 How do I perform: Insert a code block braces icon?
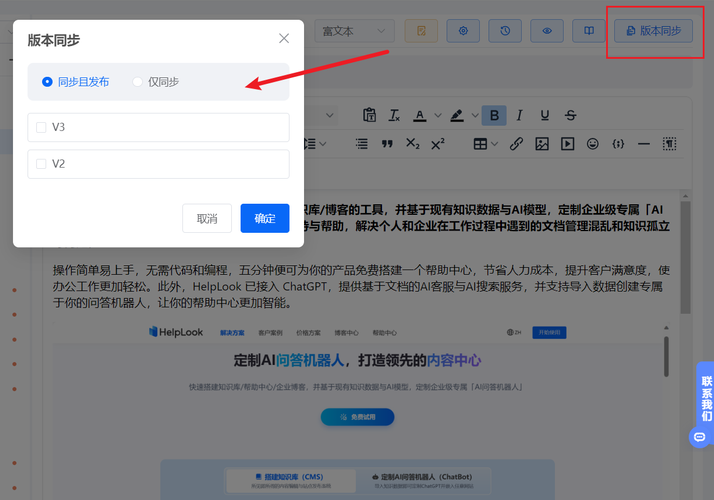coord(618,144)
